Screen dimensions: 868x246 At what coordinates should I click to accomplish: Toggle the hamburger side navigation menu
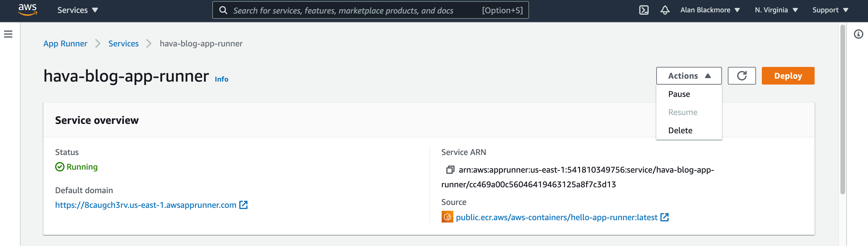point(8,34)
